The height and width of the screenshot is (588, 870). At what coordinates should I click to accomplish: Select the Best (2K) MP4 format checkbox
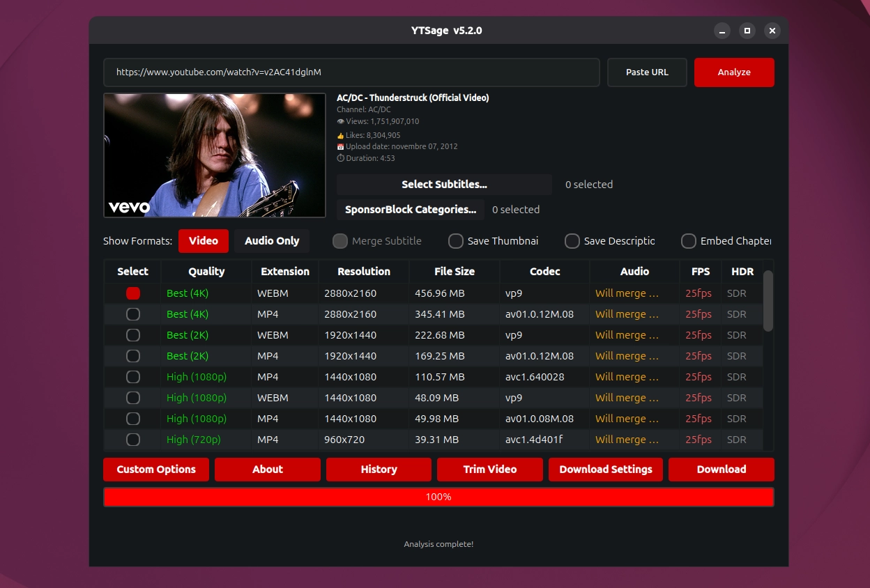click(133, 356)
